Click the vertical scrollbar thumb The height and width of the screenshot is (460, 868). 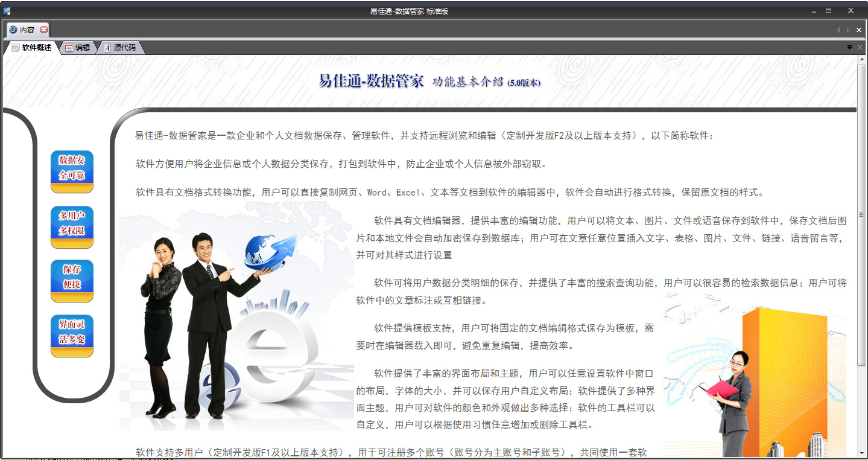(862, 214)
